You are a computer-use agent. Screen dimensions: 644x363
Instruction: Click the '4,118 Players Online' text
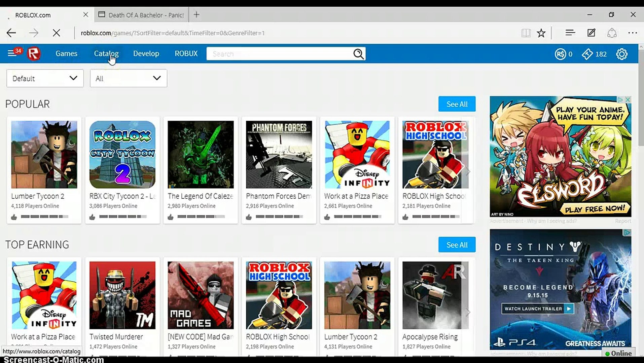[x=35, y=206]
